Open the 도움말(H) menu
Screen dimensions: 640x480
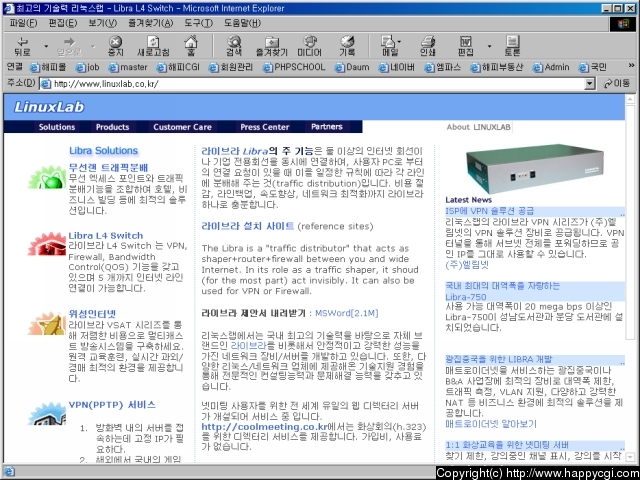point(242,23)
